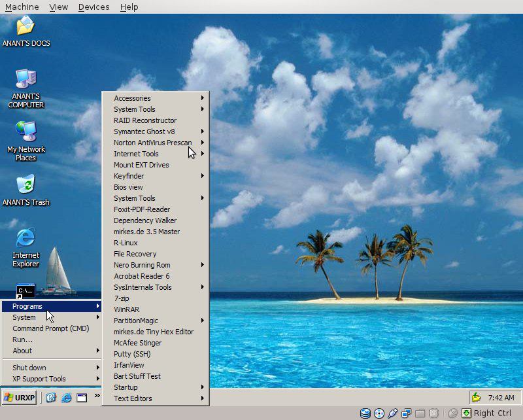The width and height of the screenshot is (523, 420).
Task: Click the network adapters status icon
Action: pos(406,413)
